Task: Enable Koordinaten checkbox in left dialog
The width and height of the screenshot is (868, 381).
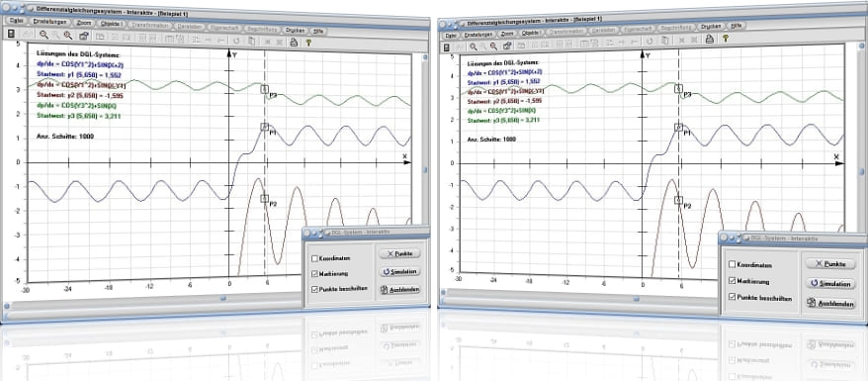Action: click(315, 258)
